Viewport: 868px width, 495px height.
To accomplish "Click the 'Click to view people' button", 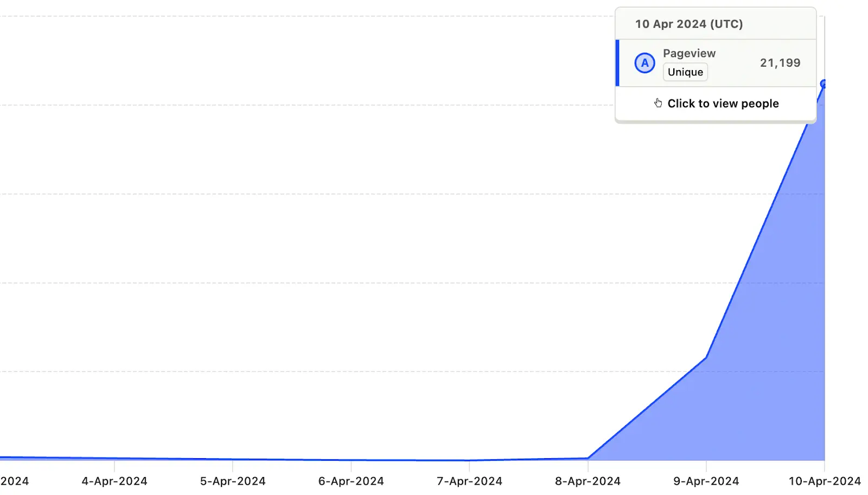I will pyautogui.click(x=716, y=104).
